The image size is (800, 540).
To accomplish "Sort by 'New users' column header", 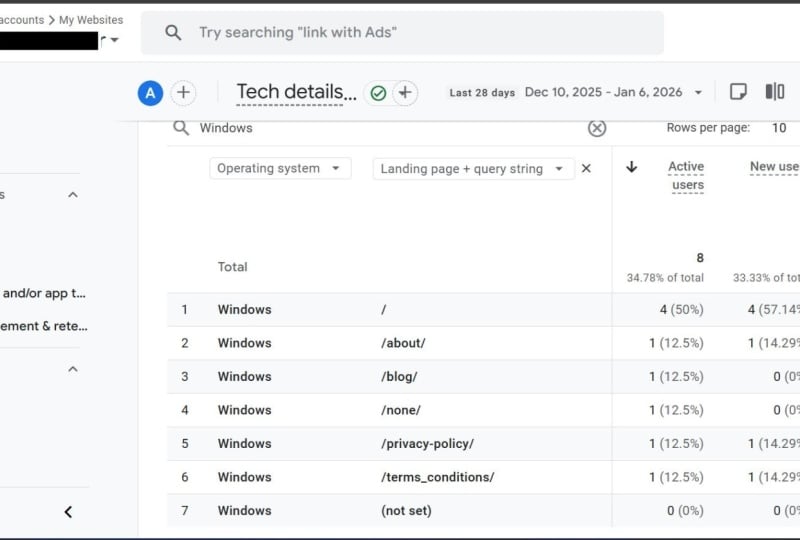I will 774,167.
